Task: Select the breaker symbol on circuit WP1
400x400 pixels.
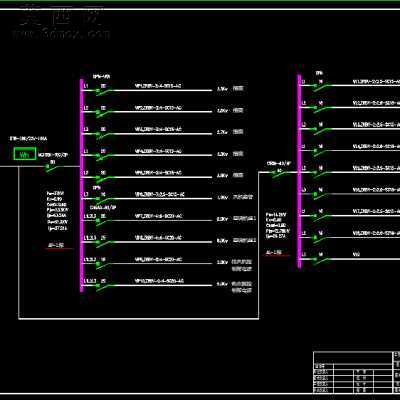Action: pos(104,91)
